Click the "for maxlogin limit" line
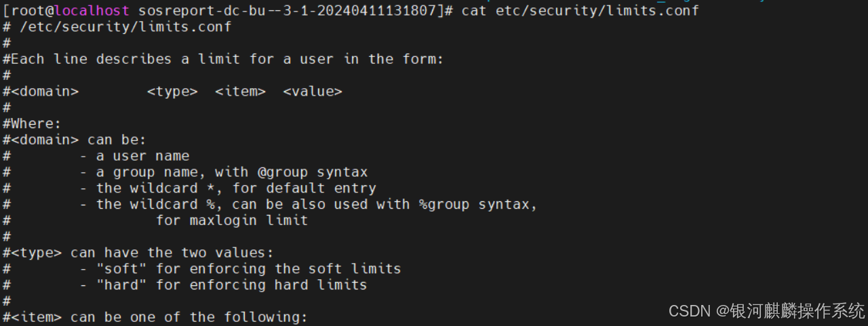Screen dimensions: 868x326 (x=231, y=220)
